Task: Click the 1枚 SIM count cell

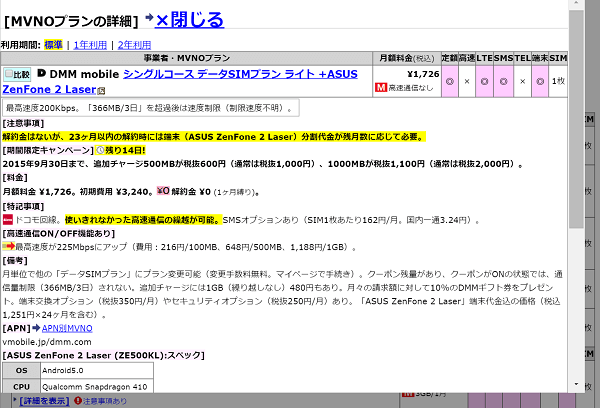Action: 558,81
